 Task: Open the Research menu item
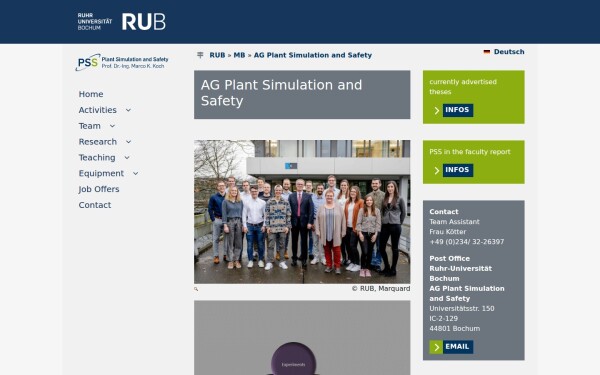point(98,142)
